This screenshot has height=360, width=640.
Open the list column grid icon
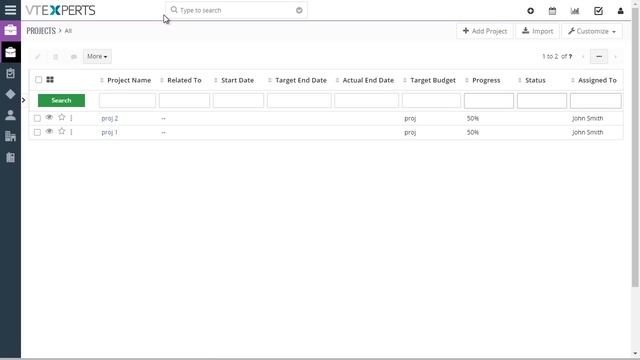50,80
